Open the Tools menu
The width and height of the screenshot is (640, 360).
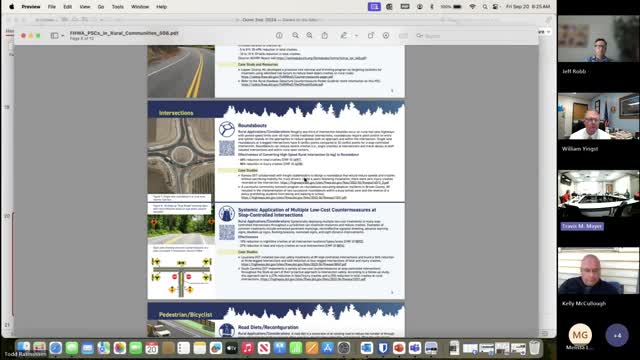[x=118, y=7]
